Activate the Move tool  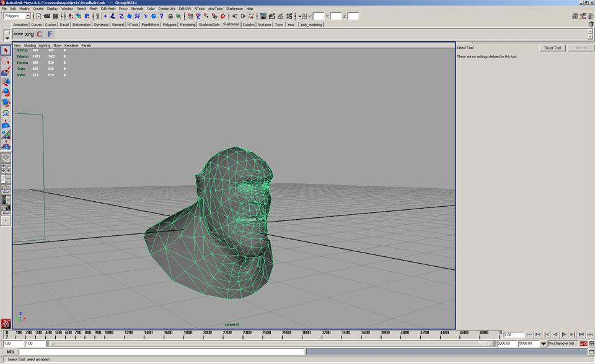pyautogui.click(x=6, y=81)
